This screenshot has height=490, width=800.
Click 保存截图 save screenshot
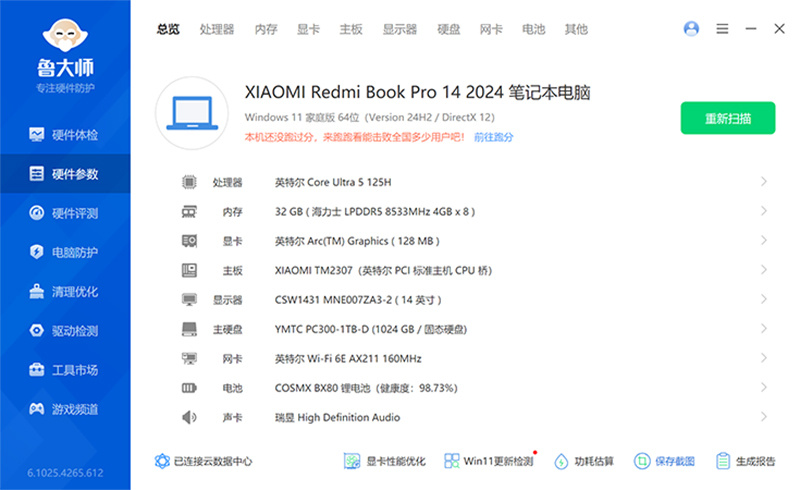664,461
